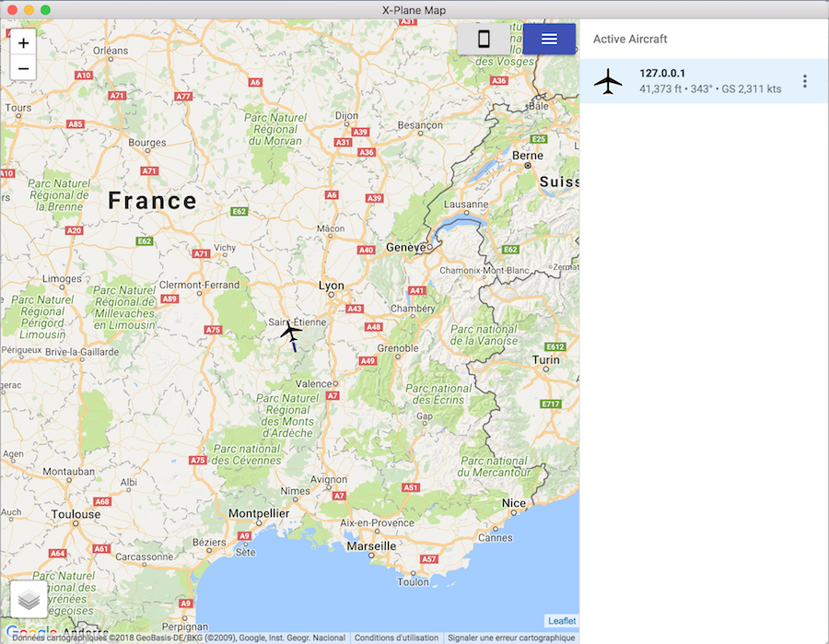Click the Montauban city label
This screenshot has height=644, width=829.
pos(69,472)
